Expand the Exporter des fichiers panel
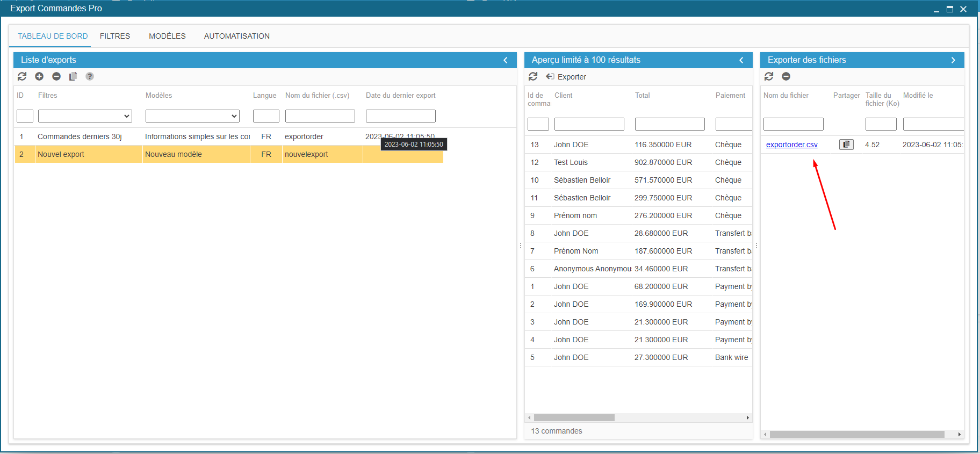980x454 pixels. pos(953,60)
